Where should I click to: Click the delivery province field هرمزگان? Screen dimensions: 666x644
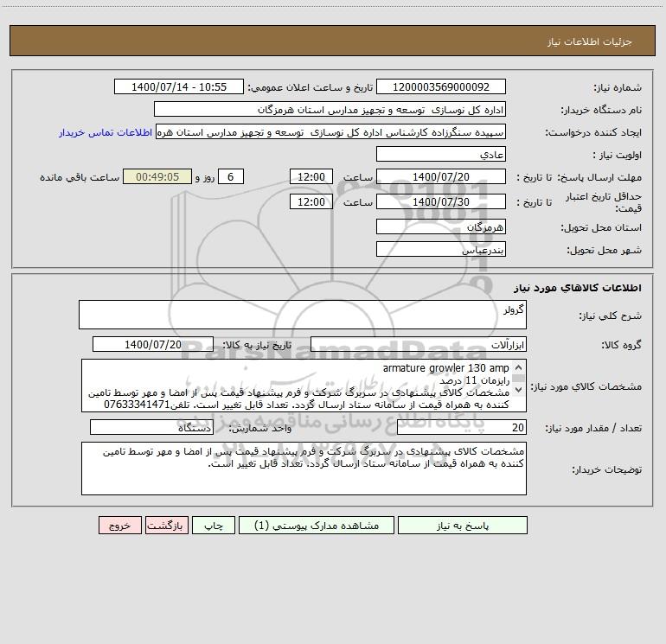point(441,226)
